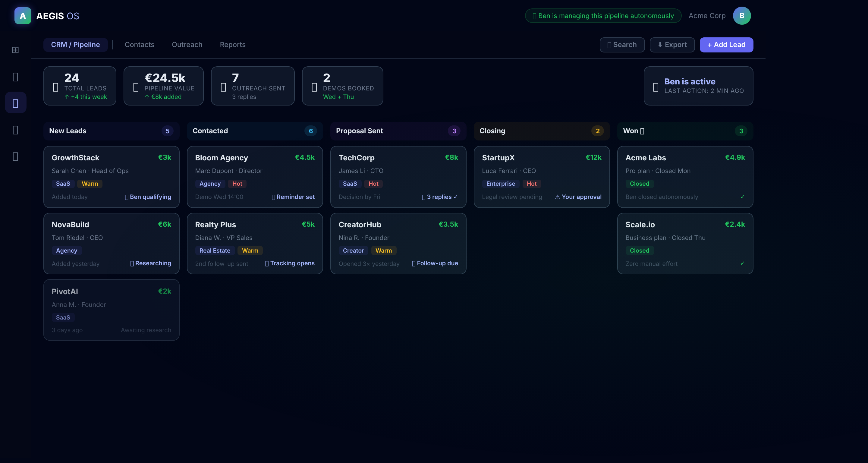868x463 pixels.
Task: Toggle Tracking opens on Realty Plus
Action: [290, 263]
